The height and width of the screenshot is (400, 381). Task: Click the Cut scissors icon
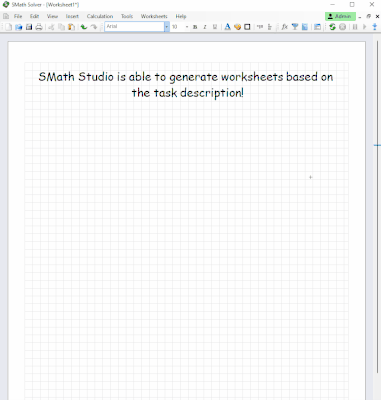tap(51, 27)
